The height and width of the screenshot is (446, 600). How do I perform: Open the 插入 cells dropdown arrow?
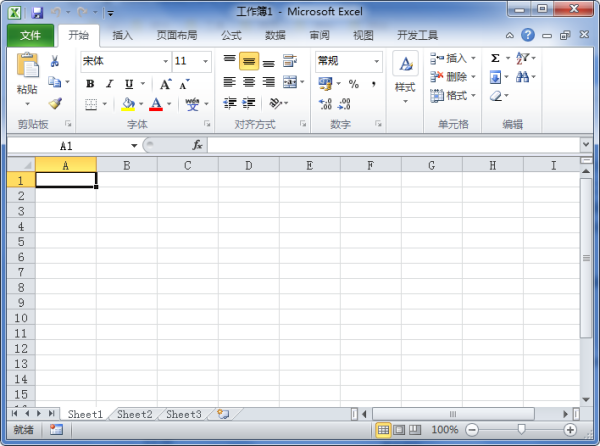(473, 58)
